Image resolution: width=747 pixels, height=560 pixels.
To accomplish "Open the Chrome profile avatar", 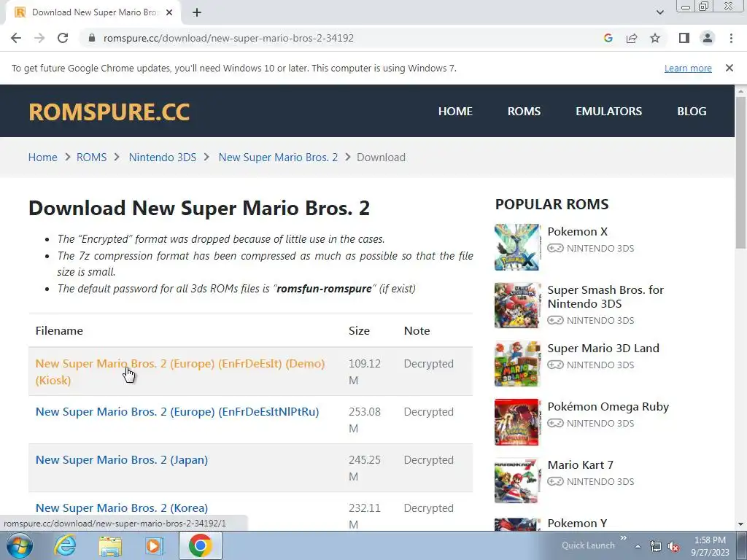I will tap(708, 38).
